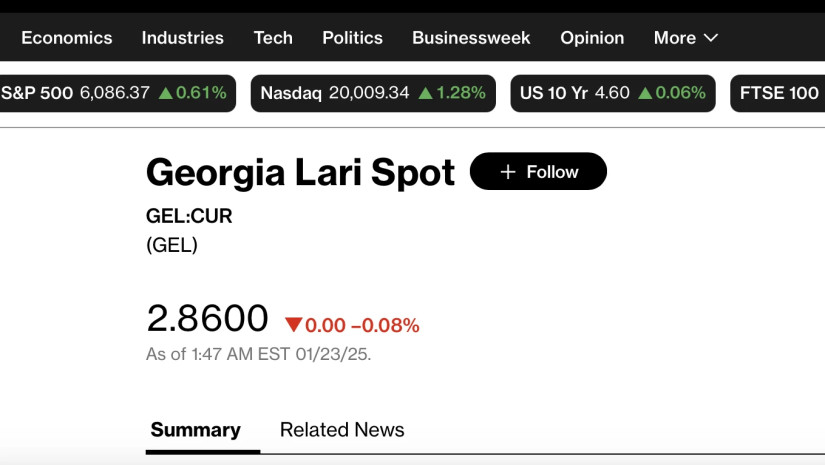Select the Summary tab
This screenshot has height=465, width=825.
195,430
